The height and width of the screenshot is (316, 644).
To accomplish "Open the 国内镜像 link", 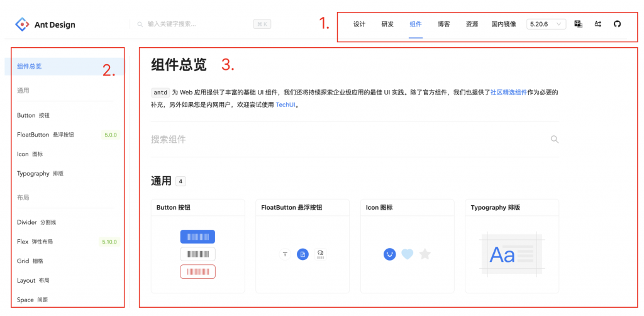I will (x=504, y=25).
